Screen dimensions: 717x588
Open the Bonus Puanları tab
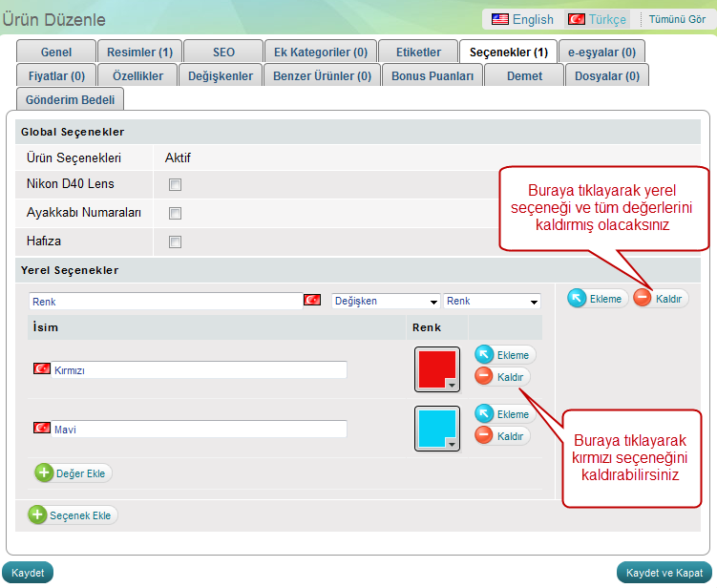pos(432,75)
